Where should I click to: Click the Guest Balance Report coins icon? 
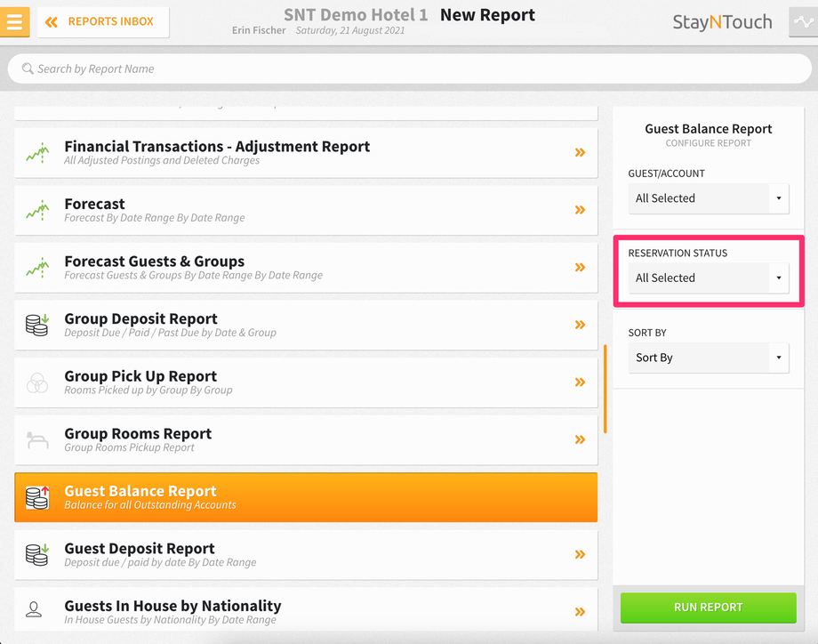coord(37,497)
